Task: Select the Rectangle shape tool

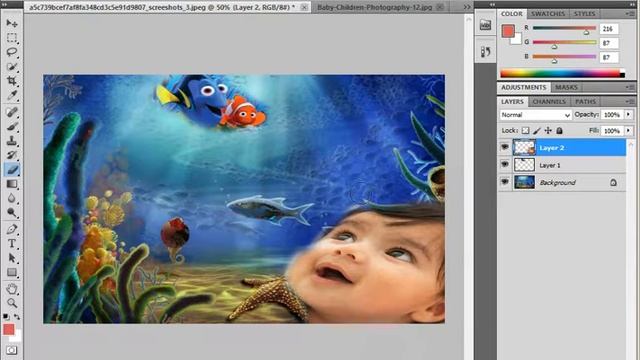Action: [12, 272]
